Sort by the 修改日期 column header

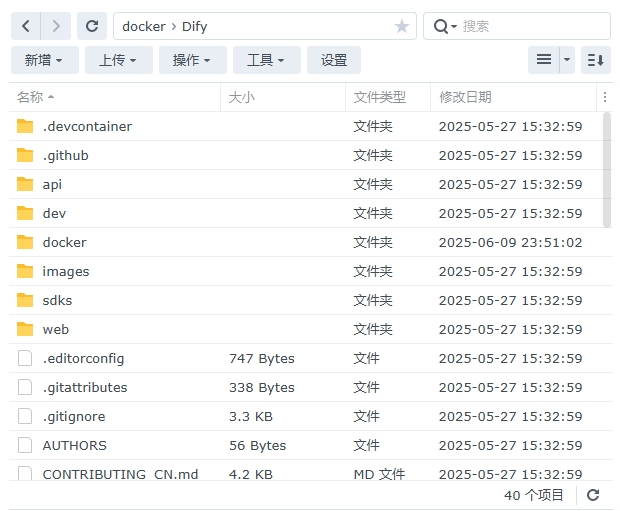(x=513, y=97)
